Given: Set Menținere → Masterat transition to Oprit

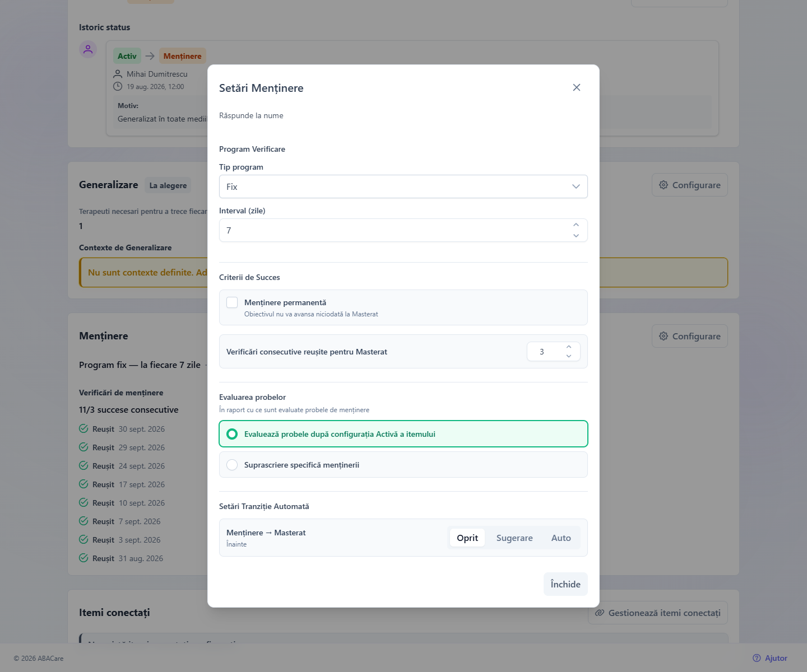Looking at the screenshot, I should tap(467, 538).
